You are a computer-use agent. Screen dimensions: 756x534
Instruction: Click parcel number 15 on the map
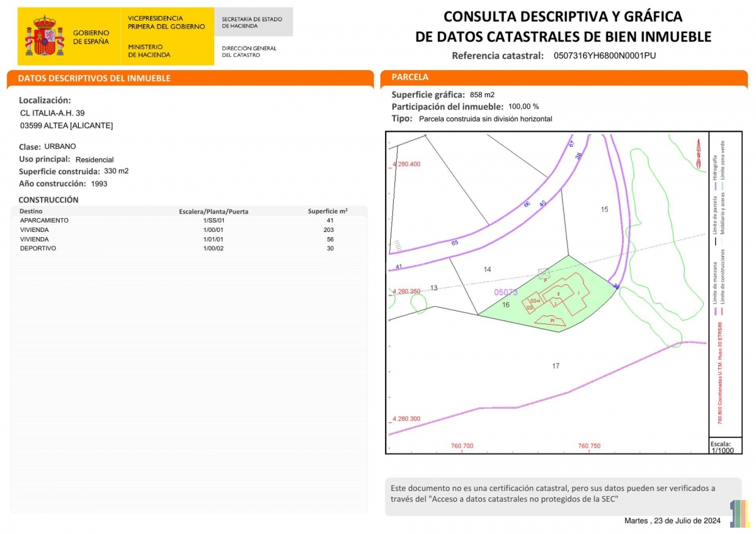pos(605,209)
